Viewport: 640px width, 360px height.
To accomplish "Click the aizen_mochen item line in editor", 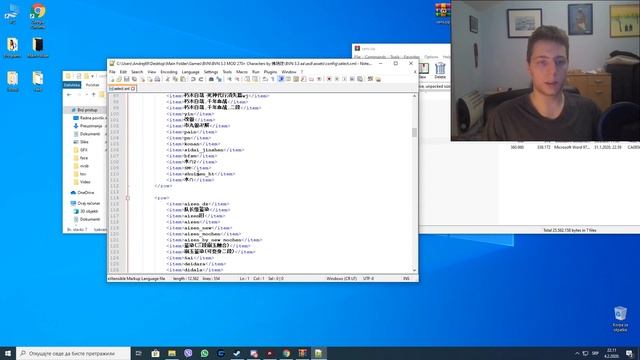I will [204, 234].
